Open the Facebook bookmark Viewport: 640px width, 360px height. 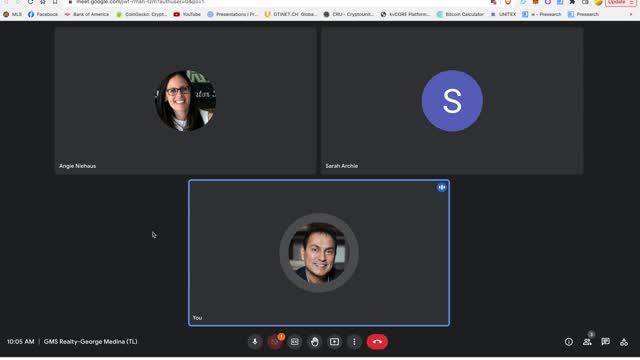43,14
